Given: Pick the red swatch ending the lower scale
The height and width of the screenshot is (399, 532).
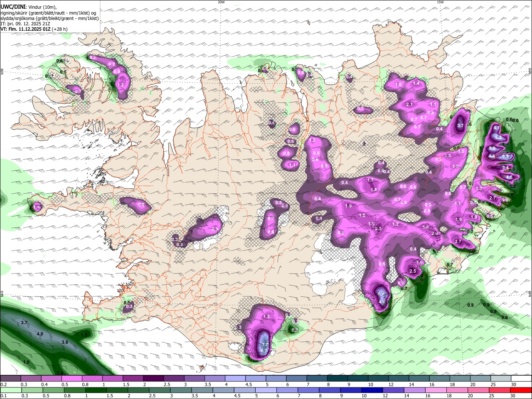Looking at the screenshot, I should click(521, 390).
